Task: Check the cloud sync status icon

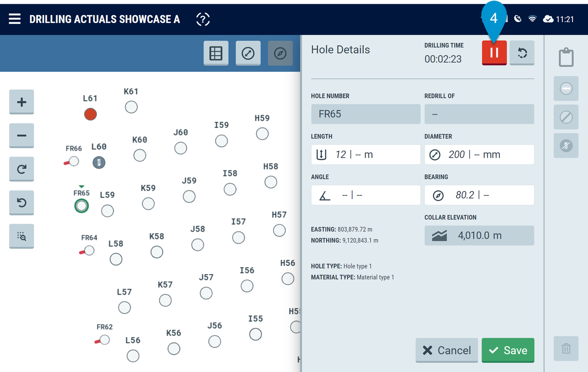Action: coord(548,19)
